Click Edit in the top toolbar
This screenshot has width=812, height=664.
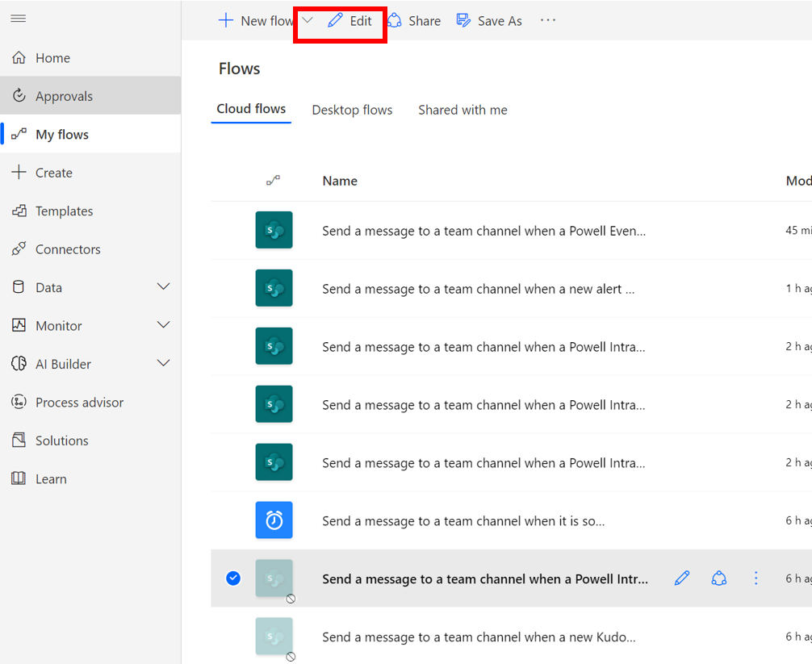pos(349,21)
